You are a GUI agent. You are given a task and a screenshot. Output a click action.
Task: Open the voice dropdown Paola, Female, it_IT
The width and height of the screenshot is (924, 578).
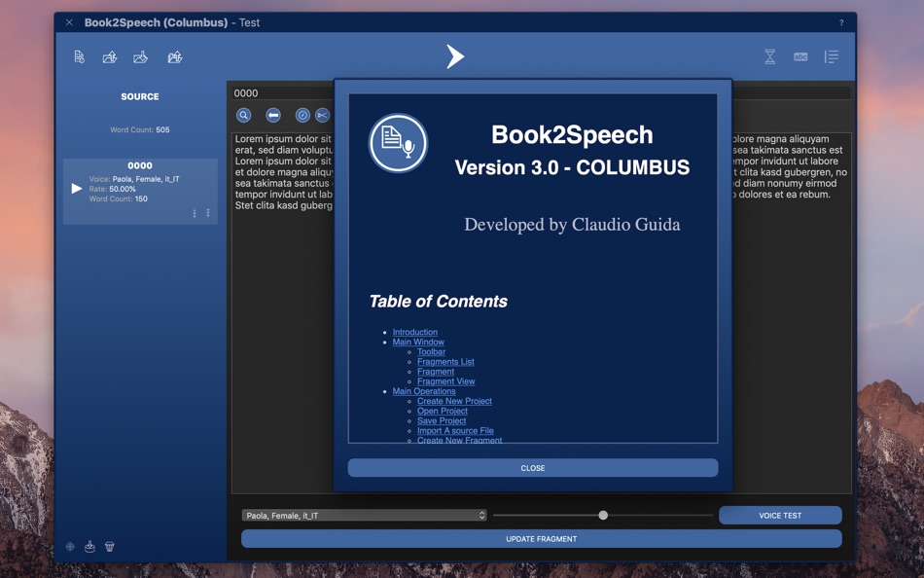[364, 516]
